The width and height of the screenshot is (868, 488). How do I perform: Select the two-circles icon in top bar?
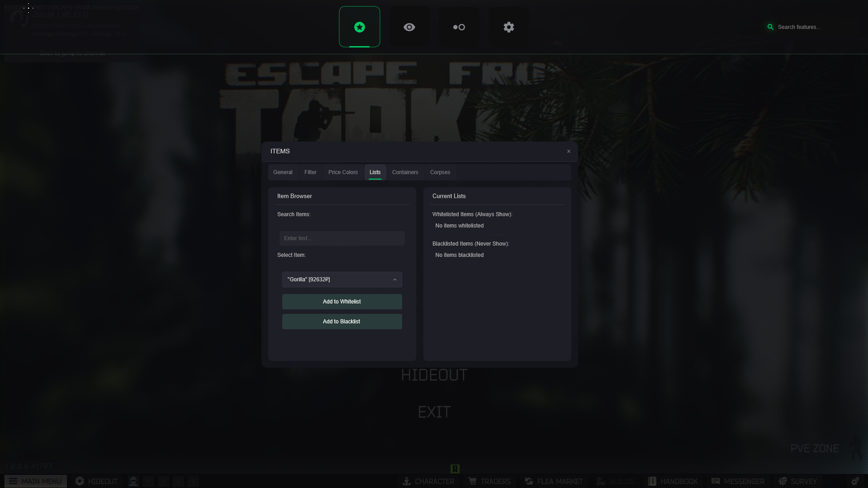tap(459, 27)
